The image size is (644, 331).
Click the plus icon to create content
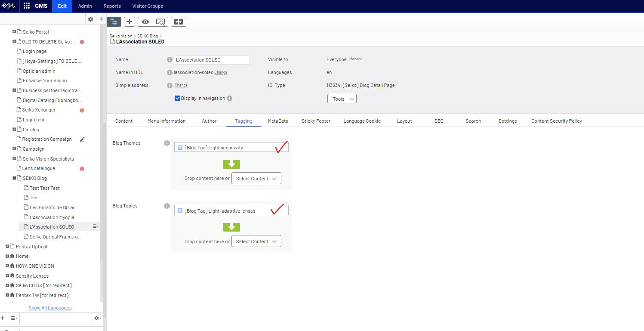click(129, 22)
